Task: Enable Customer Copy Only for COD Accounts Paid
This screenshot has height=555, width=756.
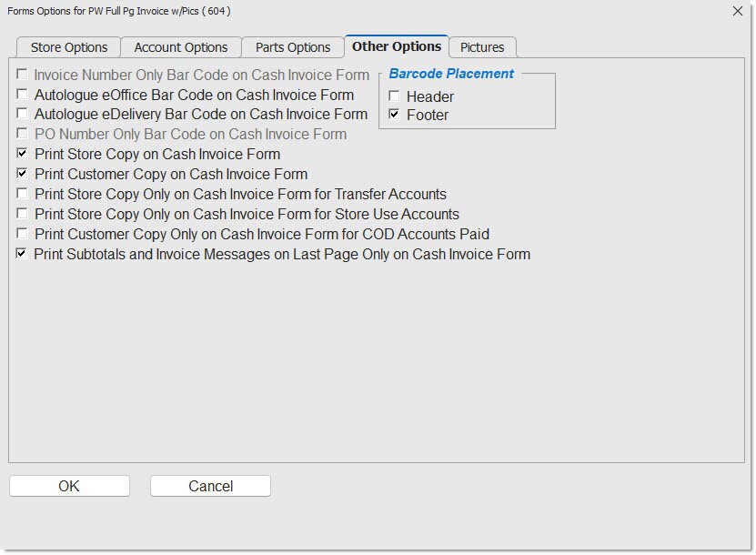Action: 22,235
